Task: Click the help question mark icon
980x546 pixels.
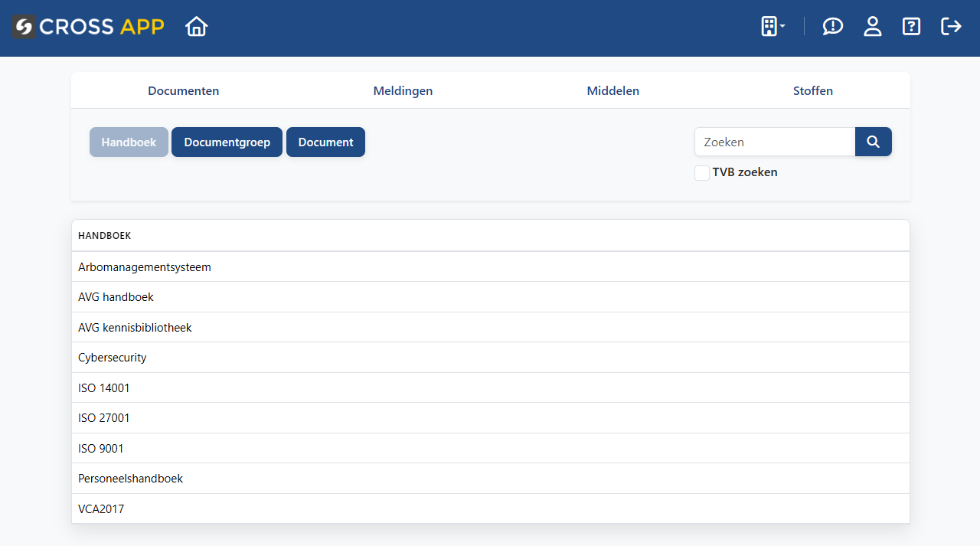Action: (911, 27)
